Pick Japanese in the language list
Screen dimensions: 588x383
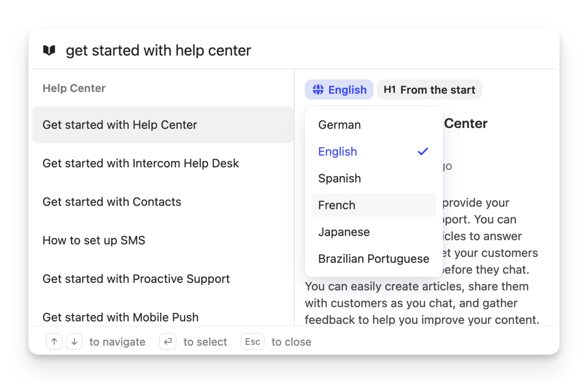tap(344, 232)
